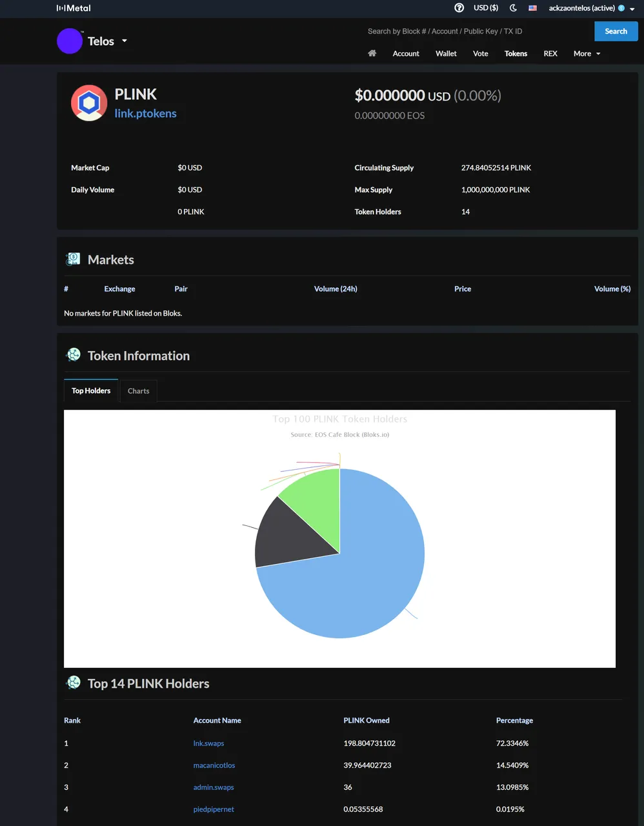
Task: Open link.ptokens contract link
Action: click(x=145, y=114)
